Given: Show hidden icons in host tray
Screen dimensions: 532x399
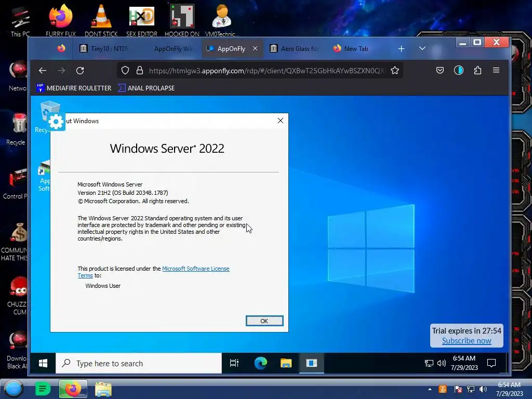Looking at the screenshot, I should 430,389.
